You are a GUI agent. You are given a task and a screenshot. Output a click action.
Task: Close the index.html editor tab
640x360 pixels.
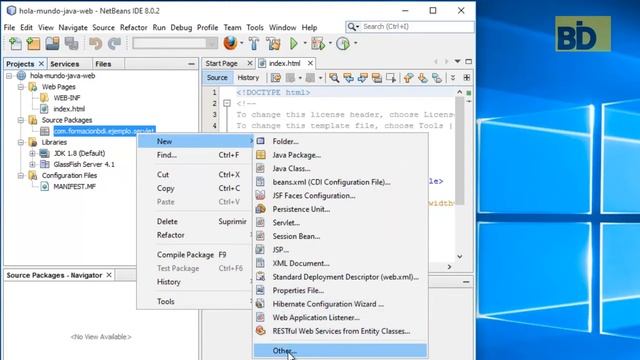point(310,63)
